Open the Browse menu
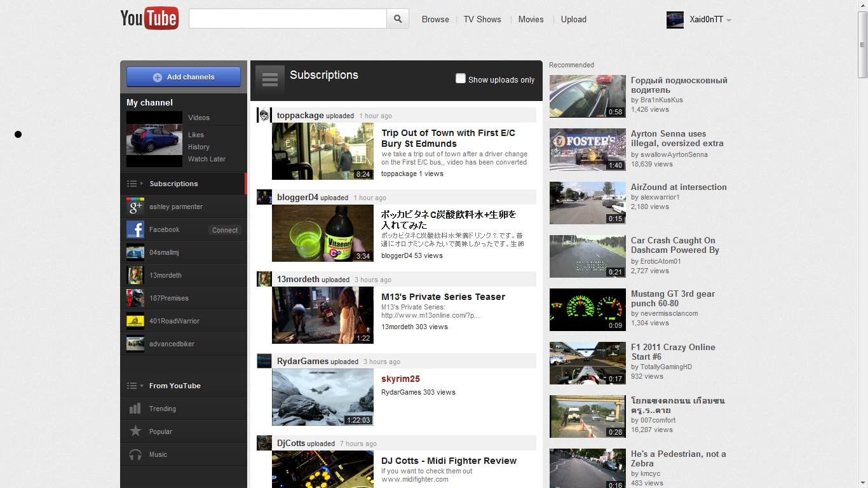 click(435, 19)
